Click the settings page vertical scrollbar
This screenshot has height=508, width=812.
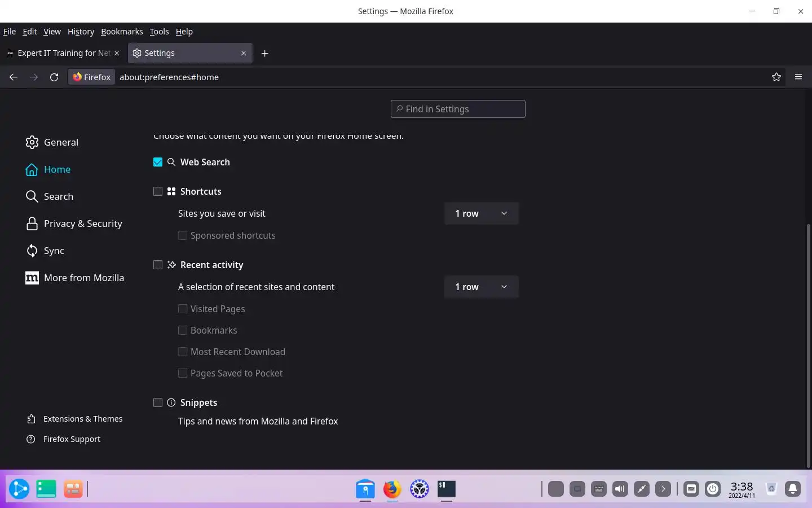coord(809,345)
